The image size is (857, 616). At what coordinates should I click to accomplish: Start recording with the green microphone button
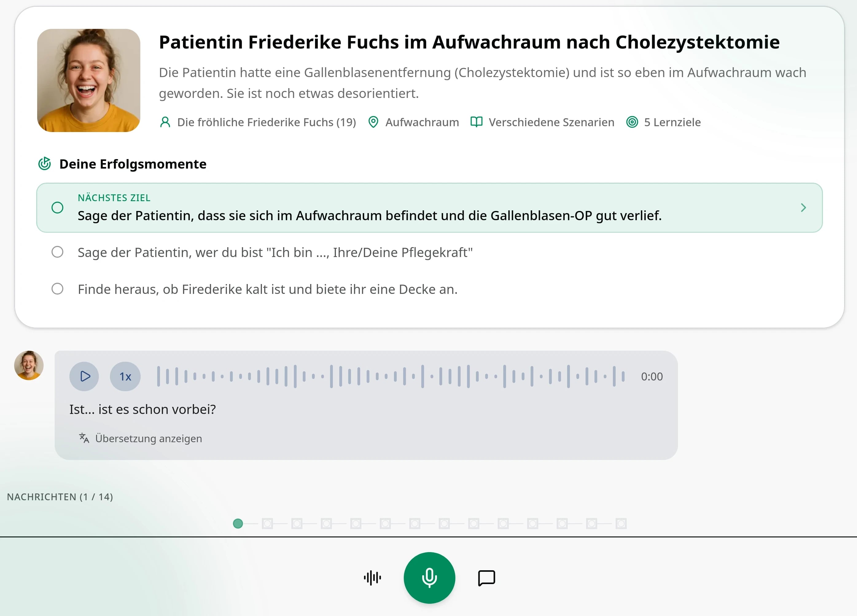(x=429, y=577)
